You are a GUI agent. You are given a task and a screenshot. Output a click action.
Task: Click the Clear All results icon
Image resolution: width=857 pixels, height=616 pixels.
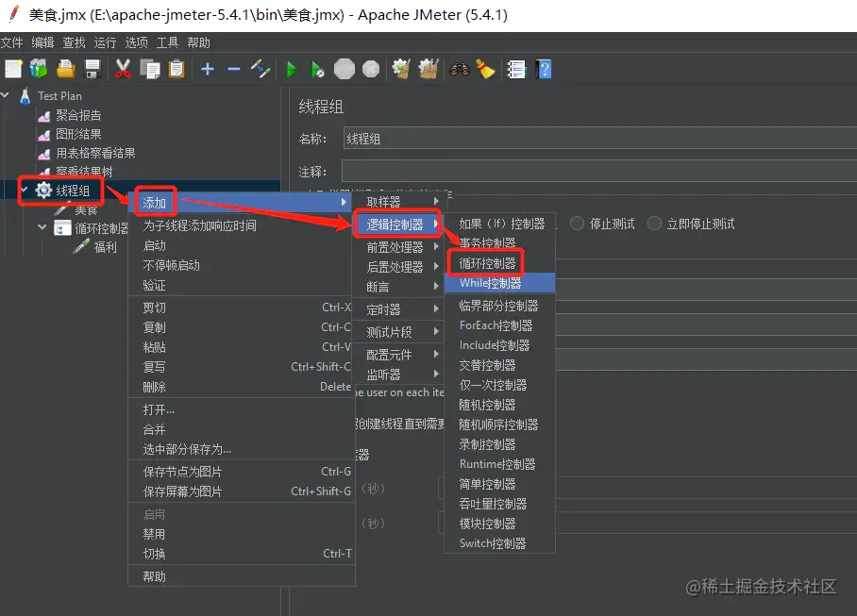point(428,70)
